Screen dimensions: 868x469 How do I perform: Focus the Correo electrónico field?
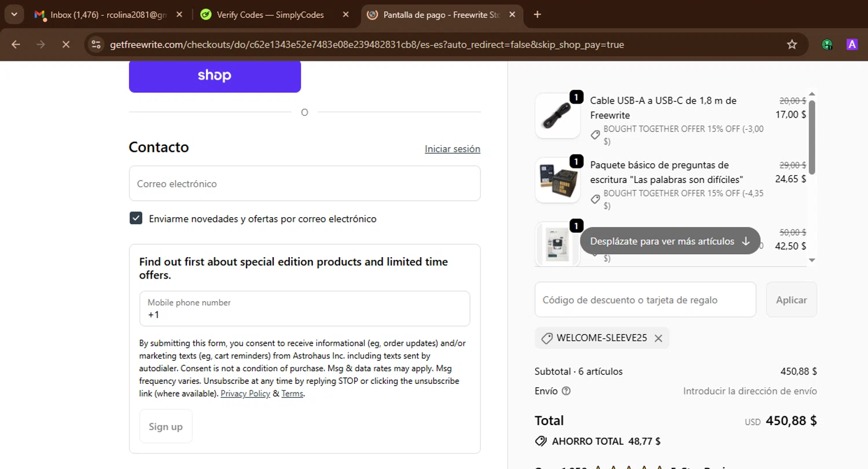304,184
